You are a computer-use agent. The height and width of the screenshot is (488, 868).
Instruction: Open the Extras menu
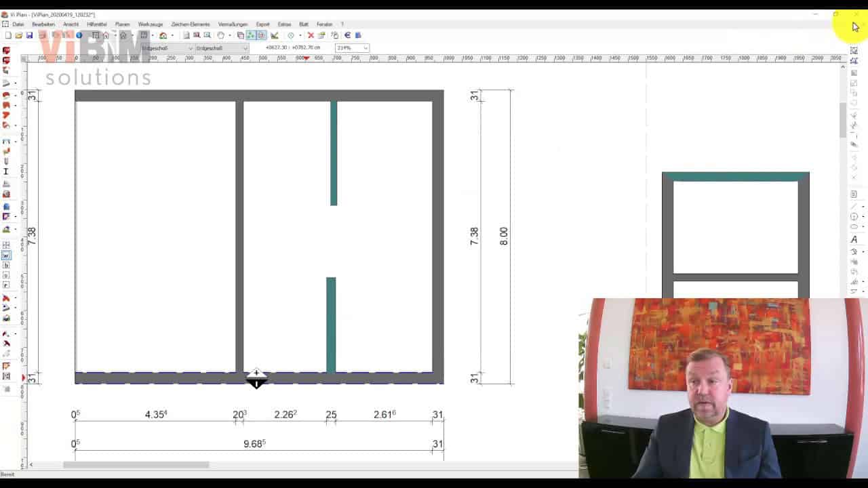coord(284,24)
